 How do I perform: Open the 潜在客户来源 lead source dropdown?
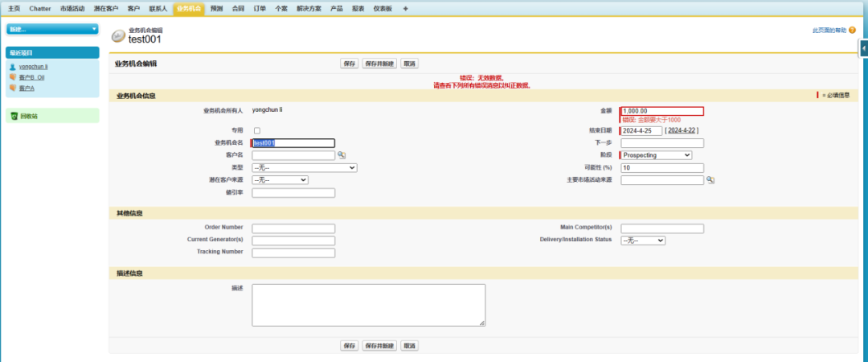[280, 179]
